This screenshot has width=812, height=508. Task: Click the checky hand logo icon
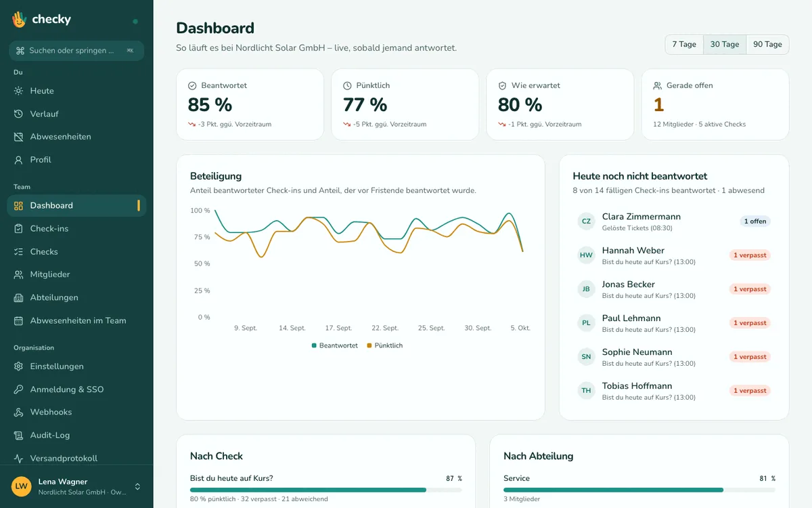(19, 19)
